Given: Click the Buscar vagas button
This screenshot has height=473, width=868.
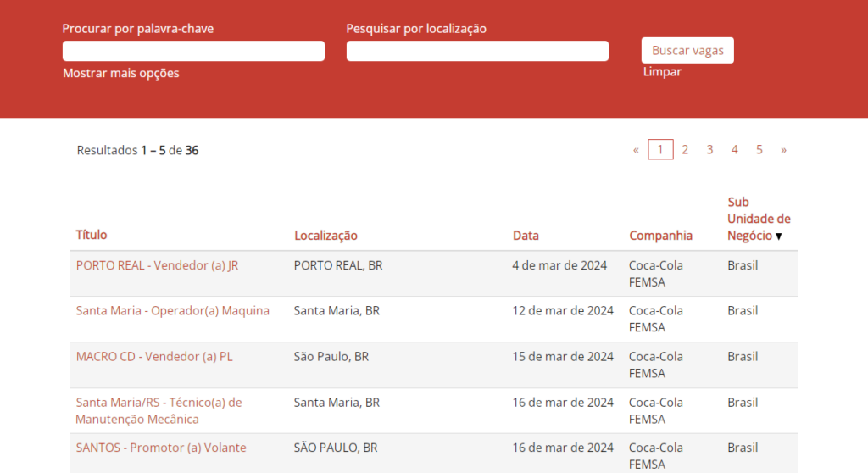Looking at the screenshot, I should pos(687,50).
